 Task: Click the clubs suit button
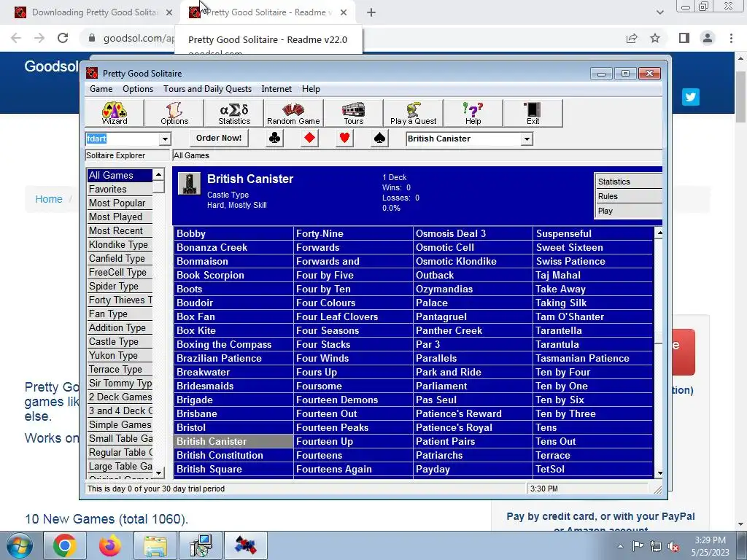click(275, 139)
